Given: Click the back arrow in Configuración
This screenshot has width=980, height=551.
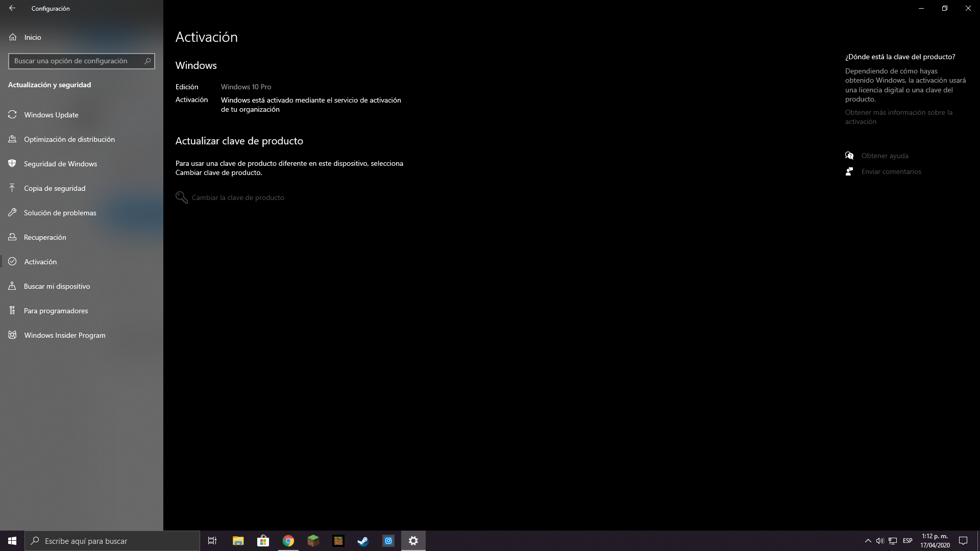Looking at the screenshot, I should tap(12, 8).
